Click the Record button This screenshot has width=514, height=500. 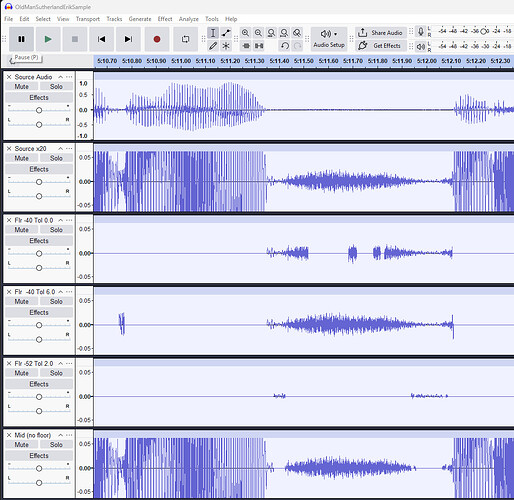coord(157,39)
